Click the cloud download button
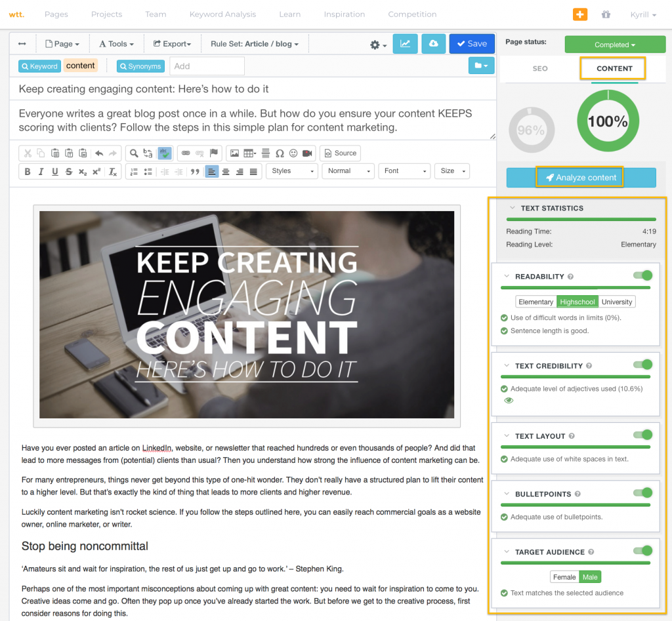672x621 pixels. 433,44
